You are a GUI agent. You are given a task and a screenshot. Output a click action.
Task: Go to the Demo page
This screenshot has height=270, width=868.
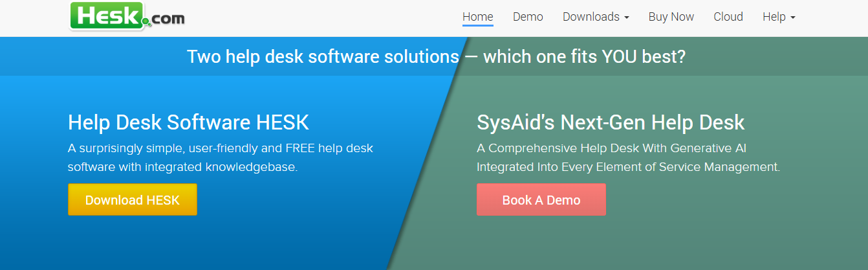click(528, 17)
